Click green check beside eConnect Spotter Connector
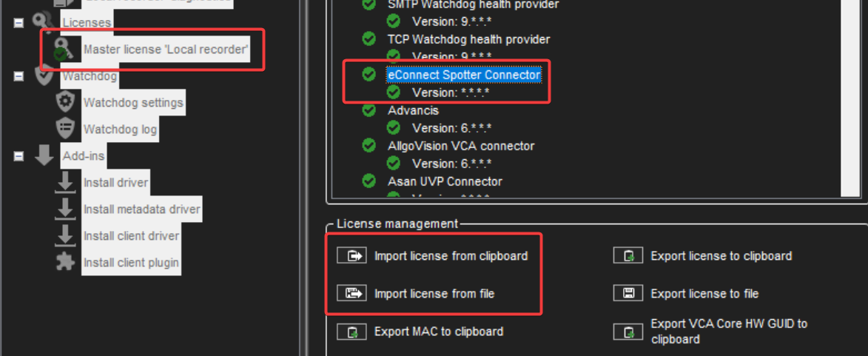The image size is (868, 356). (x=369, y=75)
